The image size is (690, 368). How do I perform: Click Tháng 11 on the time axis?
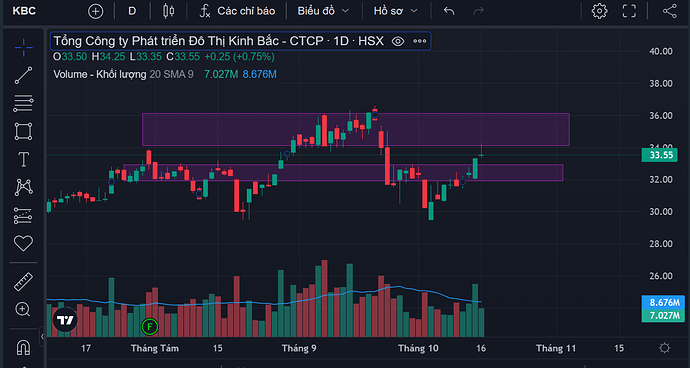point(556,348)
